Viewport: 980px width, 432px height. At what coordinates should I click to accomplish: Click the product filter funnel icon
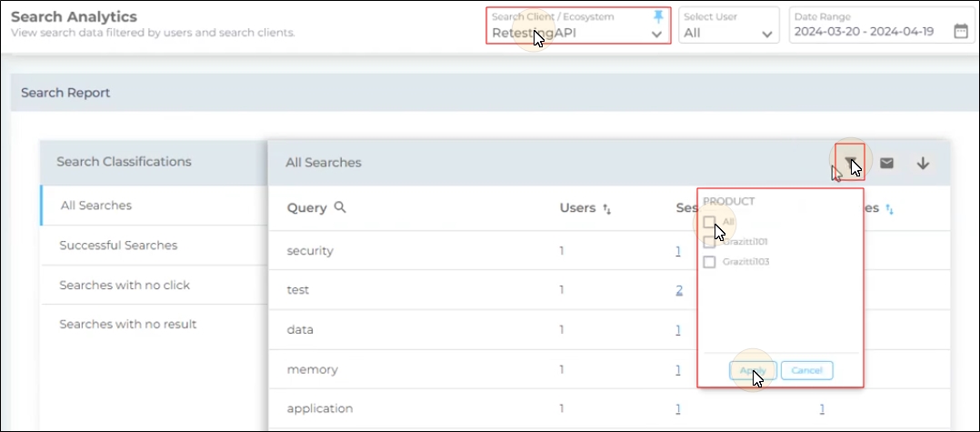coord(850,163)
